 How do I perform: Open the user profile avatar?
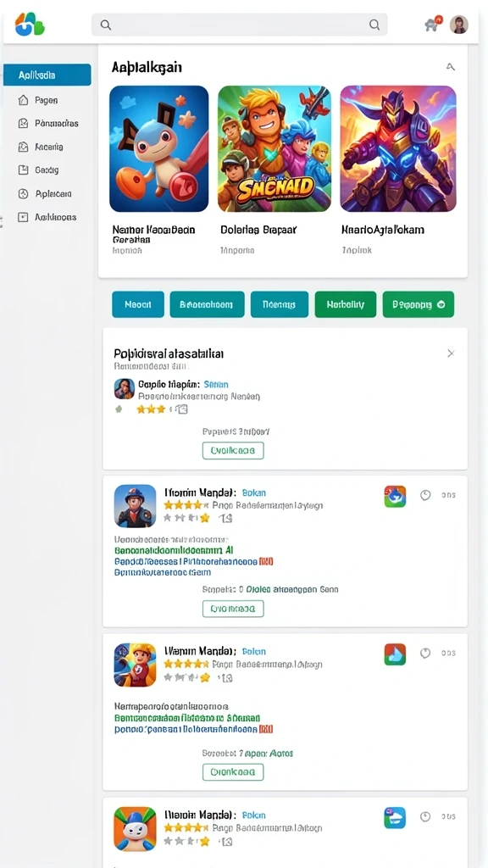click(x=459, y=25)
